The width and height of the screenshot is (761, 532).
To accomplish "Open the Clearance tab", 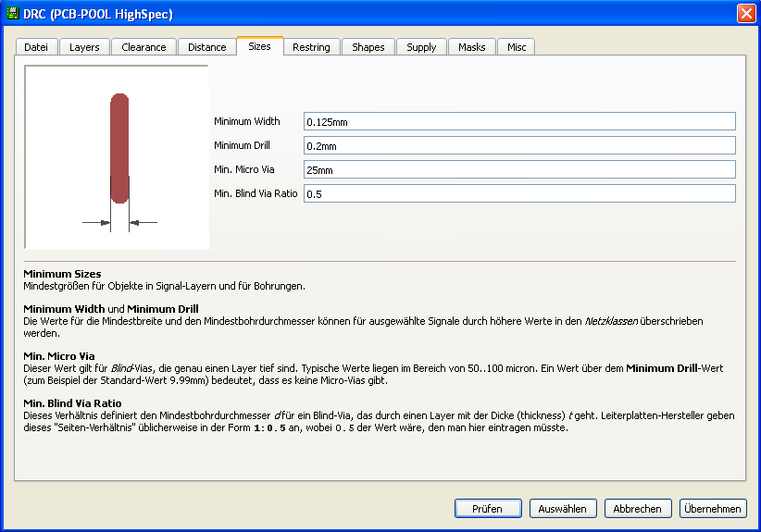I will tap(143, 47).
